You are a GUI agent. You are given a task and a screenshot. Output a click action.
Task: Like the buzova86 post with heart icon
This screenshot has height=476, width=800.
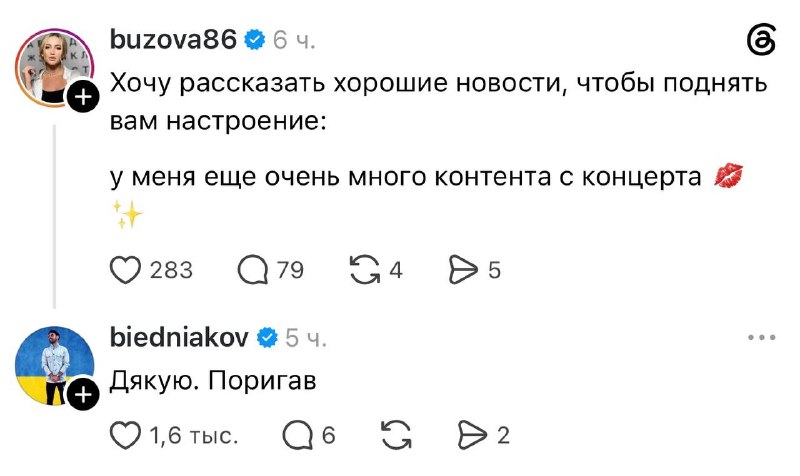tap(126, 269)
